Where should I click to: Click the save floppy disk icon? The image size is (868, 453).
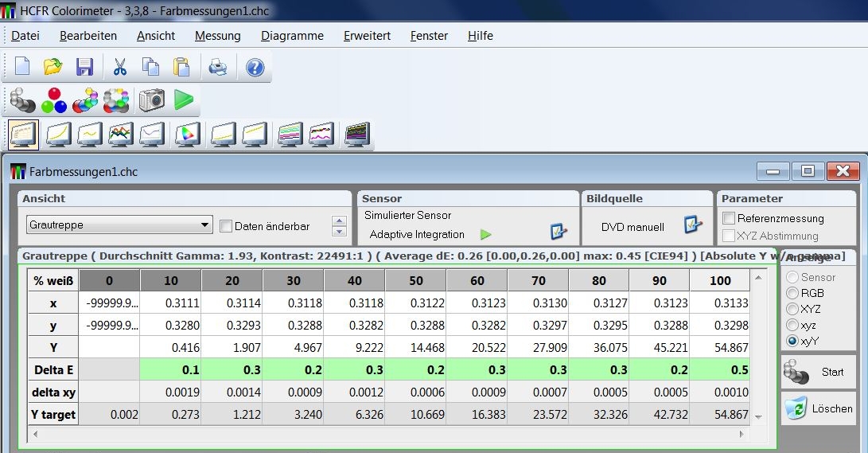(x=84, y=67)
